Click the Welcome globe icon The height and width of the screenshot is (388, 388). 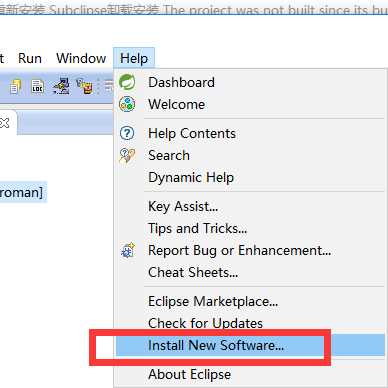127,104
